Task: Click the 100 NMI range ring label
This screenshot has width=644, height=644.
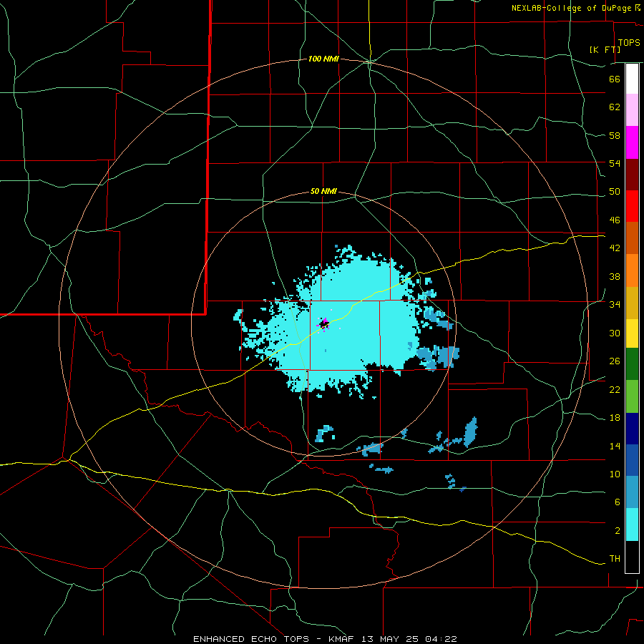Action: (x=323, y=59)
